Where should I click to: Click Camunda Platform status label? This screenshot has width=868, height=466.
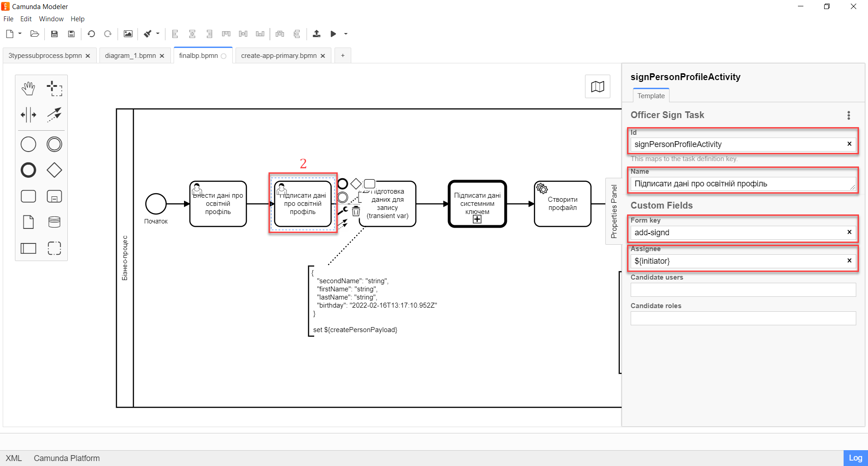66,458
